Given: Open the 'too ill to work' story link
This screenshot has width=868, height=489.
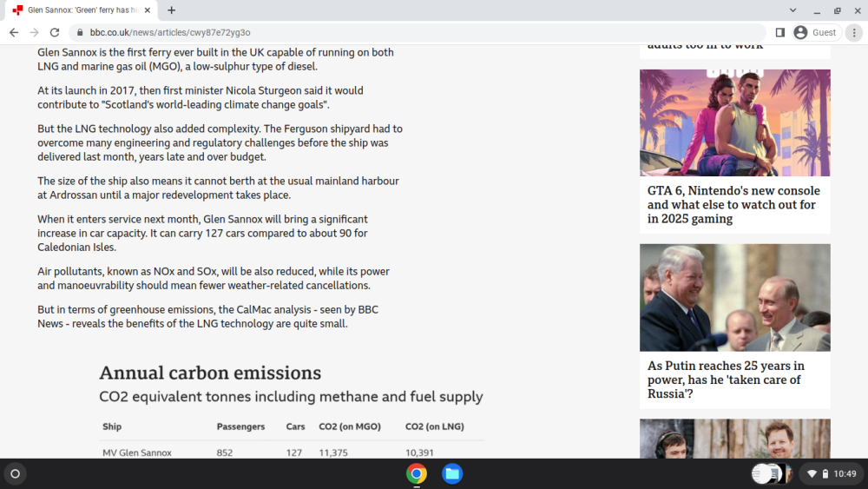Looking at the screenshot, I should (705, 47).
